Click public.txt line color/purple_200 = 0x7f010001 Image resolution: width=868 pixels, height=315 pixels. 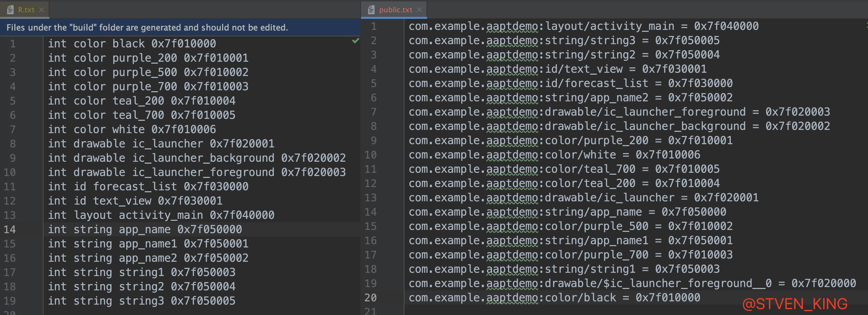(570, 140)
